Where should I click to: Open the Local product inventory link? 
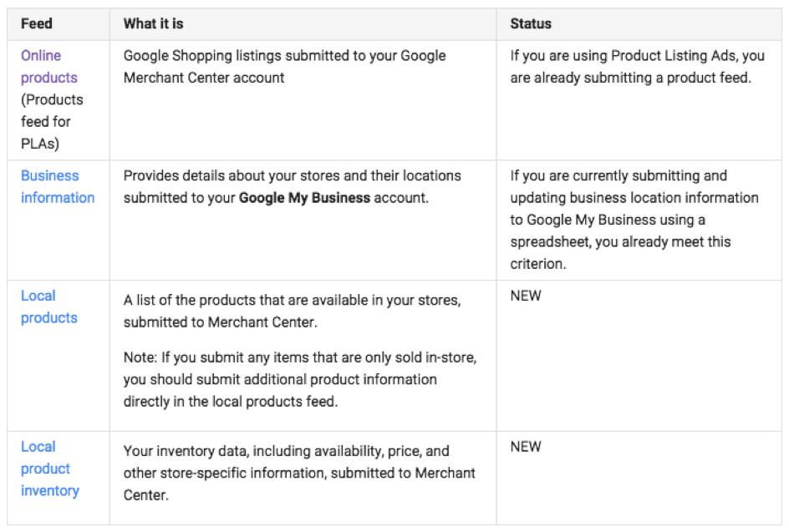(50, 469)
